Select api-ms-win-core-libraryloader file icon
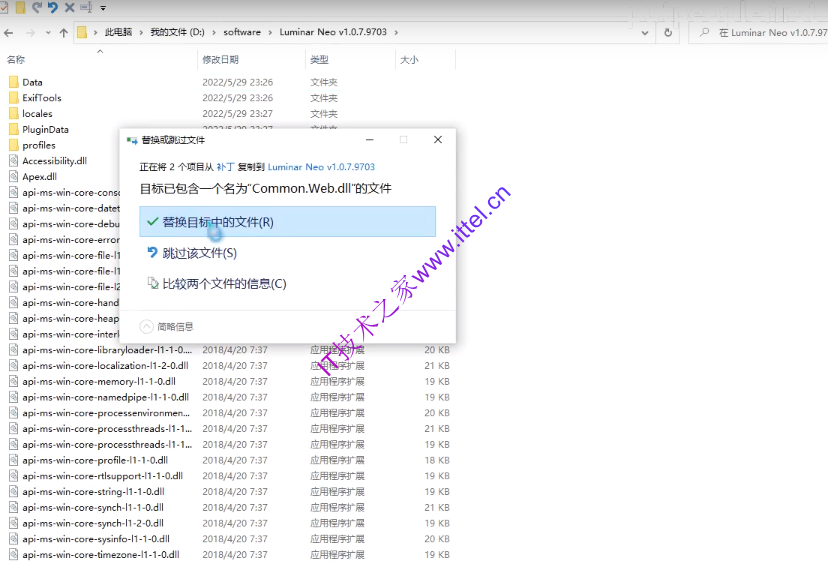 [x=14, y=350]
